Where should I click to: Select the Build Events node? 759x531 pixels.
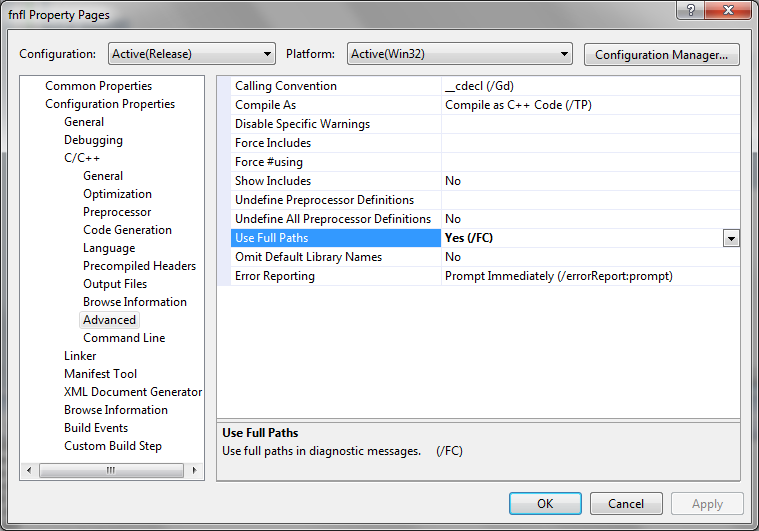pyautogui.click(x=96, y=428)
